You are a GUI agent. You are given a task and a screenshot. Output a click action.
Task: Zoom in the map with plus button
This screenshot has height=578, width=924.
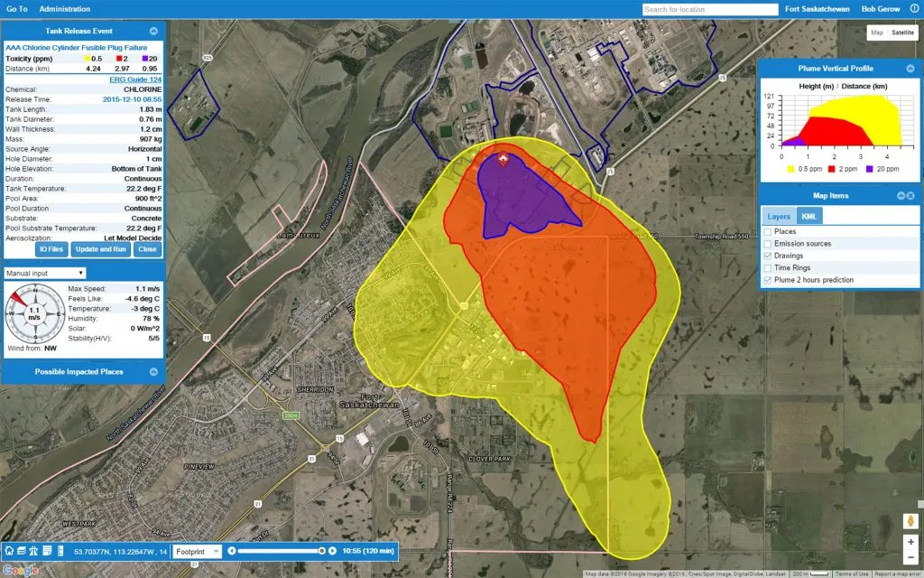[910, 542]
